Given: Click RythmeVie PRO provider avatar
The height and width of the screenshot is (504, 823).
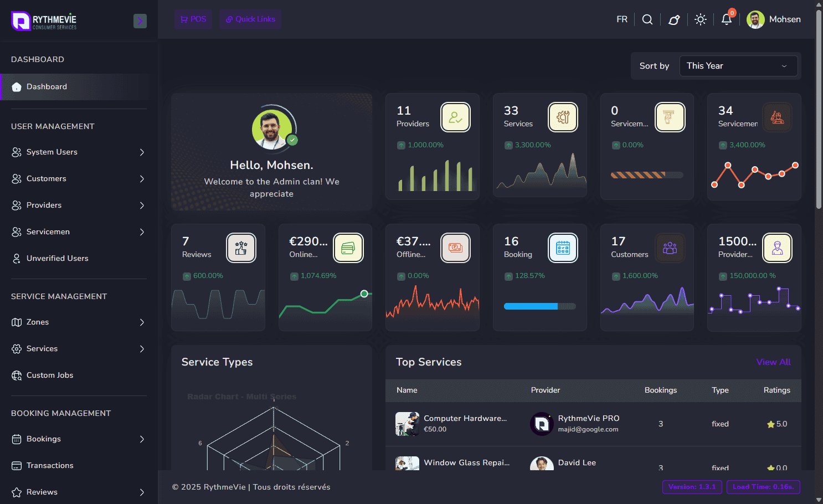Looking at the screenshot, I should click(542, 424).
